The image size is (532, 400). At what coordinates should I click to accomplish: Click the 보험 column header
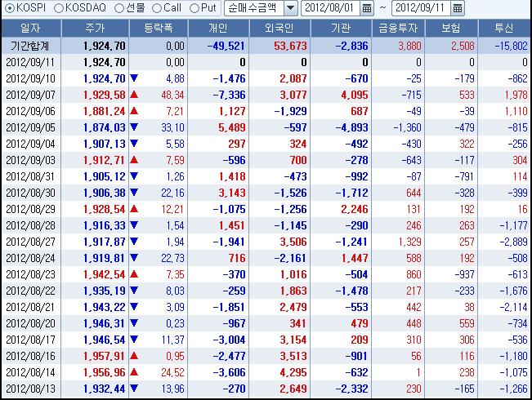click(451, 28)
